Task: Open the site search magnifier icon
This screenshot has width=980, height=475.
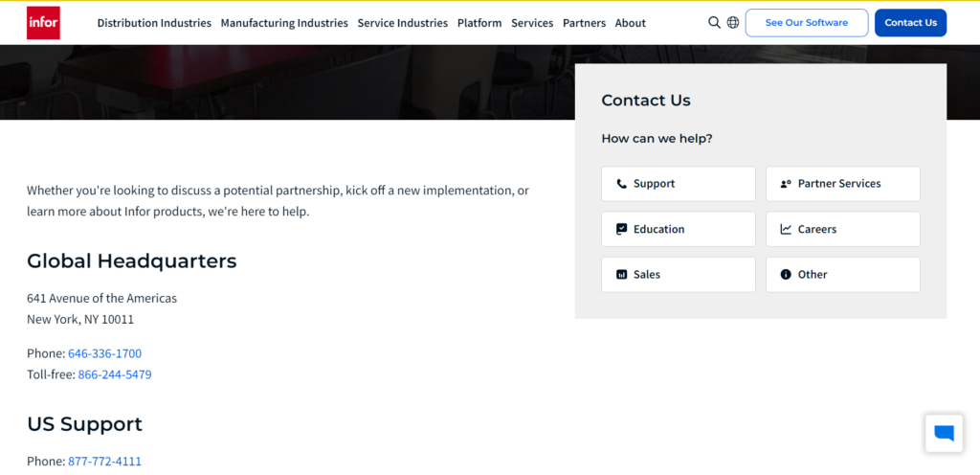Action: pyautogui.click(x=714, y=22)
